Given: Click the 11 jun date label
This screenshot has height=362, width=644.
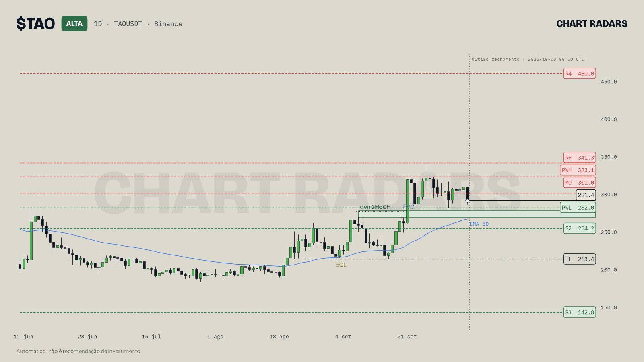Looking at the screenshot, I should pyautogui.click(x=23, y=337).
